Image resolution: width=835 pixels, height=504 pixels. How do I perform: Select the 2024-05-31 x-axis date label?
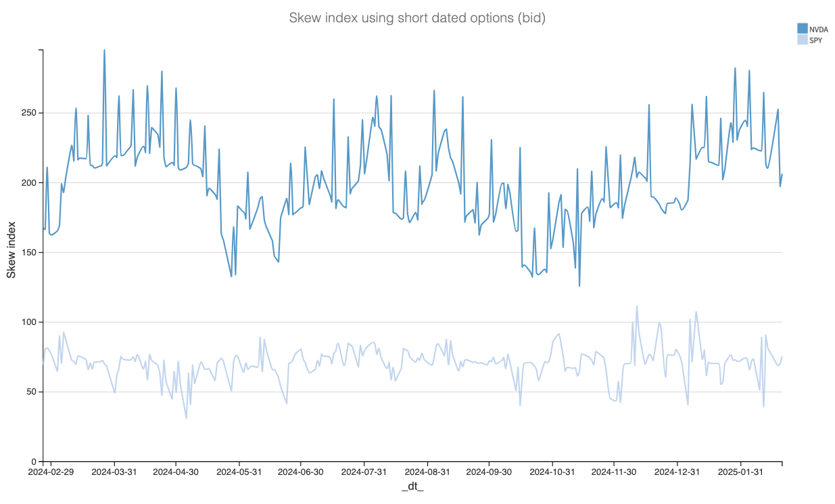point(239,472)
